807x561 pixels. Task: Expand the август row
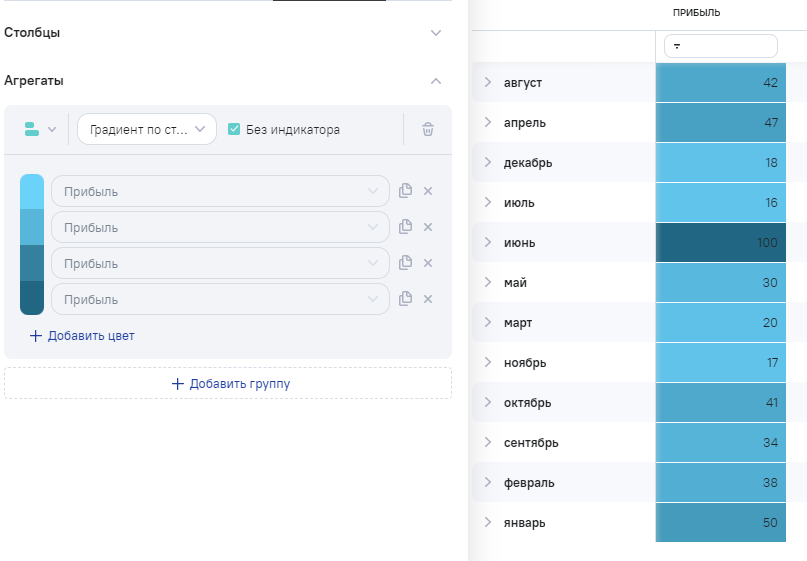[488, 82]
